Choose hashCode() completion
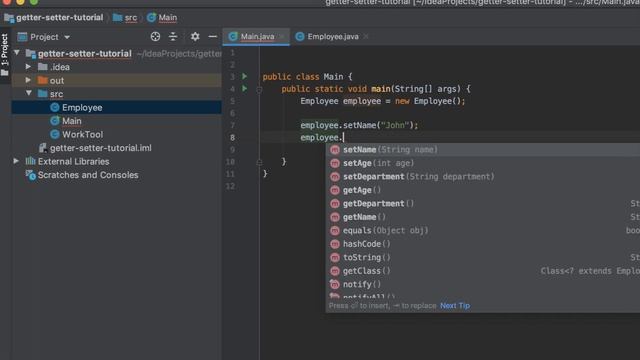The height and width of the screenshot is (360, 640). point(483,244)
